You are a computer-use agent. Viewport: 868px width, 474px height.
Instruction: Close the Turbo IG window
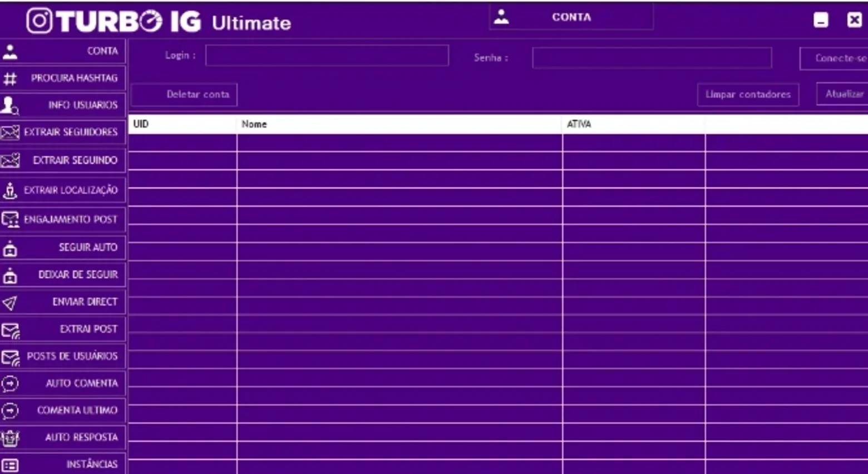click(854, 20)
